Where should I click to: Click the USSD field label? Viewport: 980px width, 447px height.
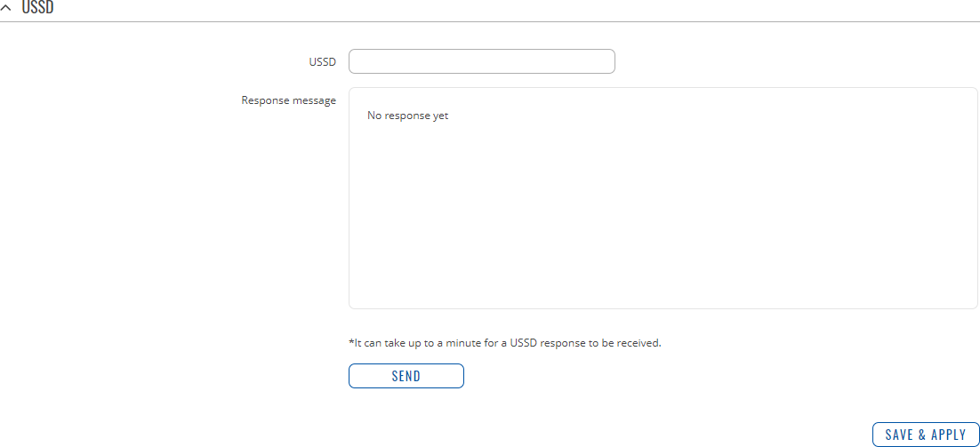click(322, 62)
